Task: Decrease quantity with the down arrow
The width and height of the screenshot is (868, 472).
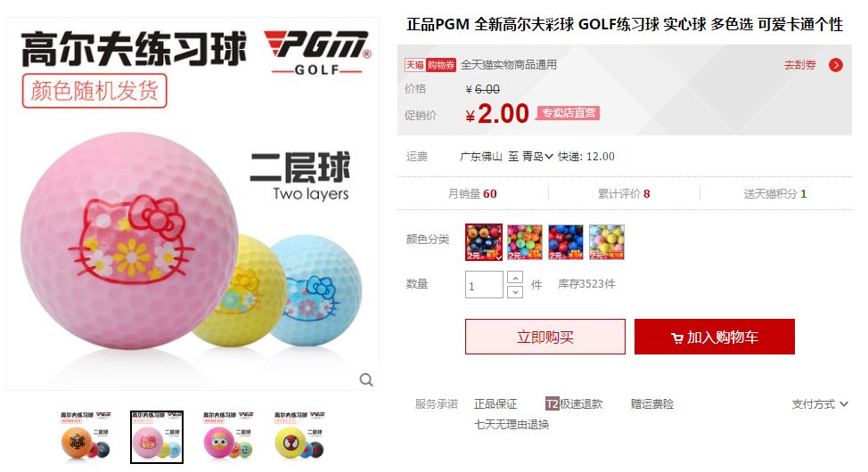Action: [x=515, y=291]
